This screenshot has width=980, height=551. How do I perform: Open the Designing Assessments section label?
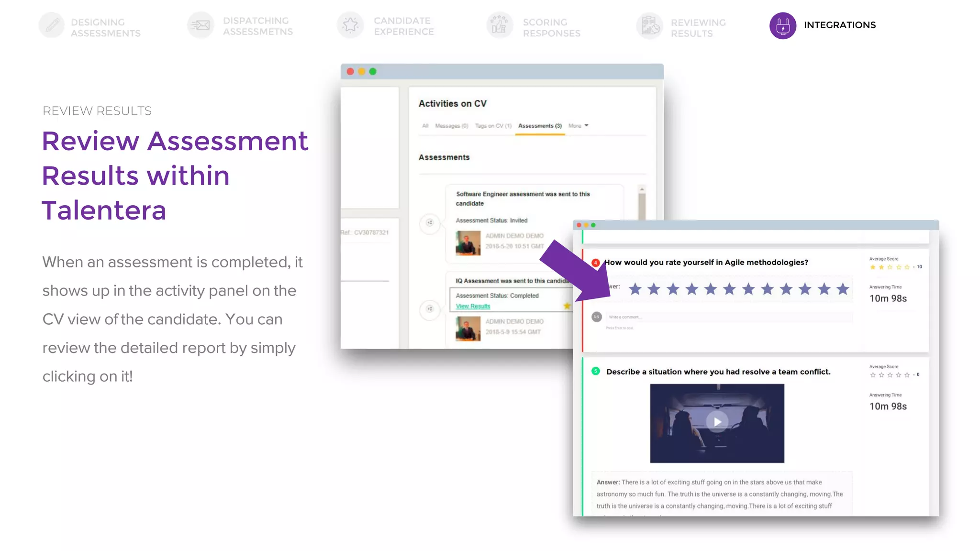106,28
